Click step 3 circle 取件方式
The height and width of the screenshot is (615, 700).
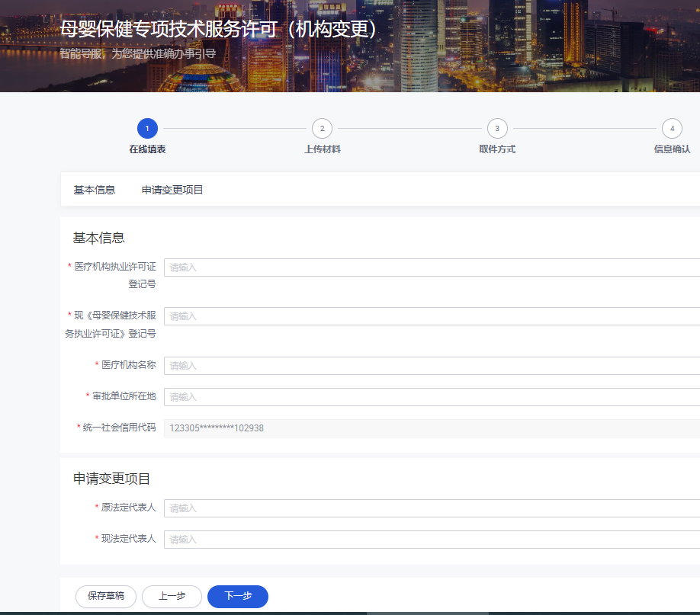tap(497, 129)
